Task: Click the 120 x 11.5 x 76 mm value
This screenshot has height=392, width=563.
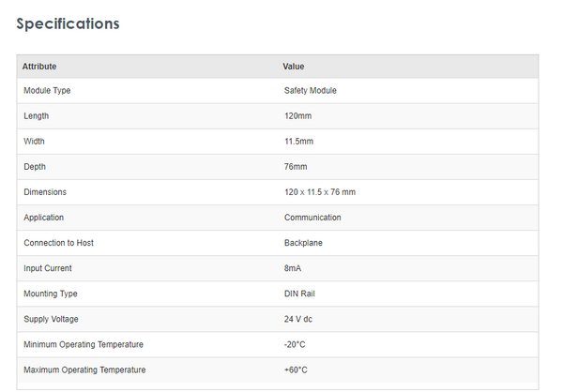Action: [x=319, y=192]
